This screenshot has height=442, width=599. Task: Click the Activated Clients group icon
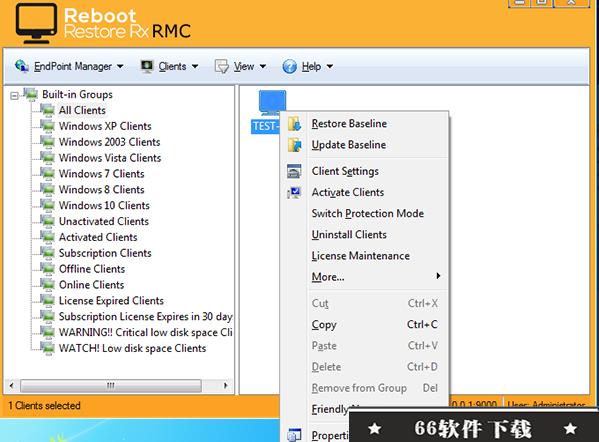[48, 237]
